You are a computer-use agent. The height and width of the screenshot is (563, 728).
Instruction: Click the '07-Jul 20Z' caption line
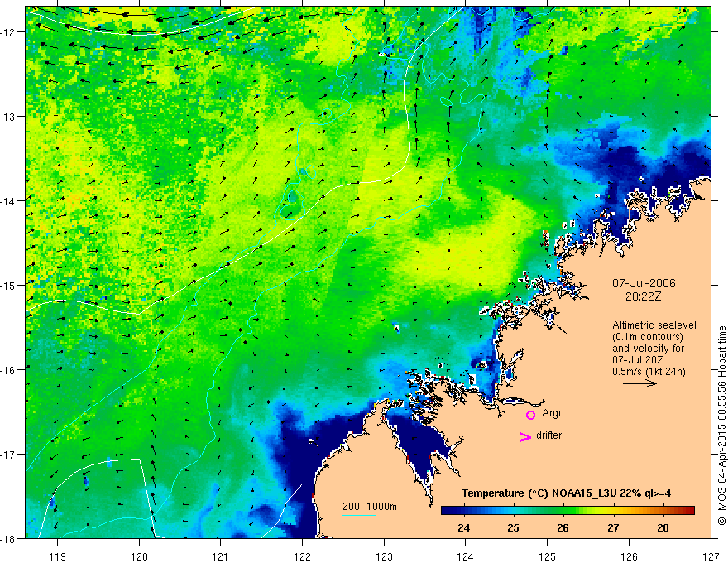pyautogui.click(x=638, y=360)
